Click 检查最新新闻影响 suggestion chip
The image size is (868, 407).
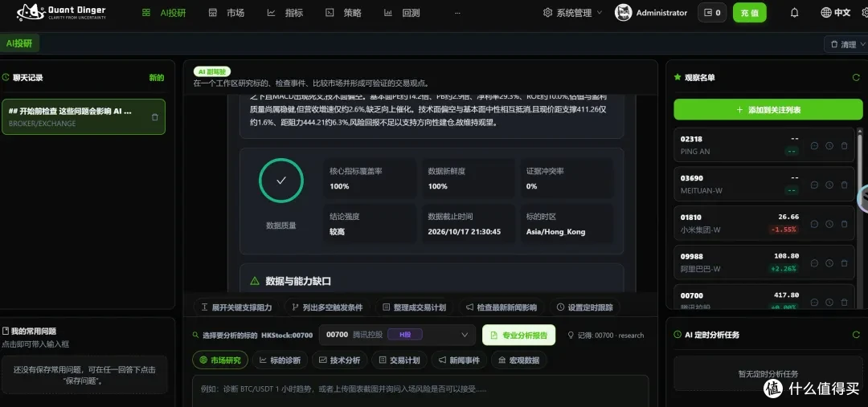coord(501,307)
